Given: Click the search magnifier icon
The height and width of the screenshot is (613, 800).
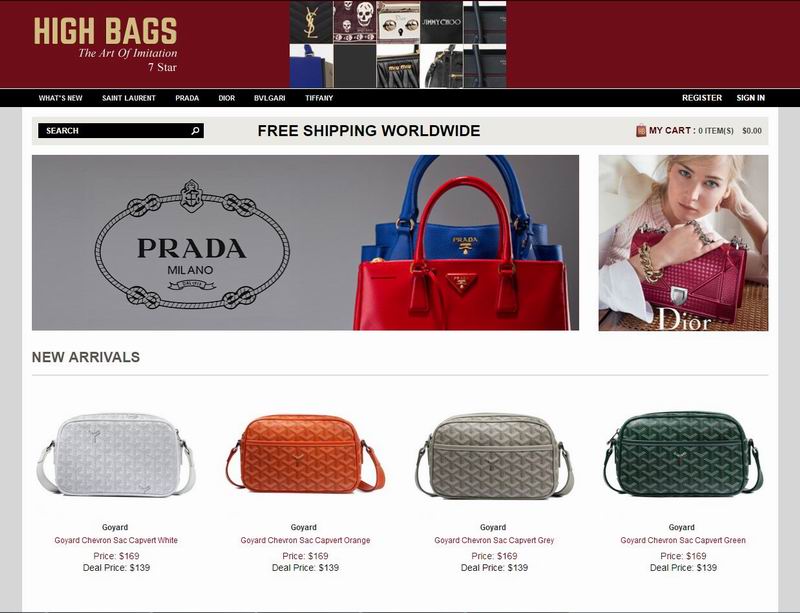Looking at the screenshot, I should click(x=195, y=131).
